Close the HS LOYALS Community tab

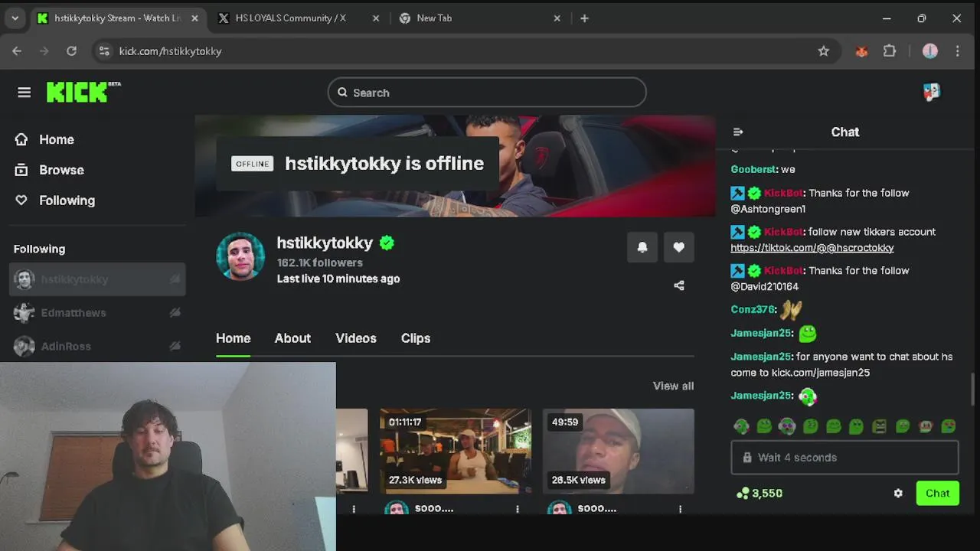pos(376,18)
